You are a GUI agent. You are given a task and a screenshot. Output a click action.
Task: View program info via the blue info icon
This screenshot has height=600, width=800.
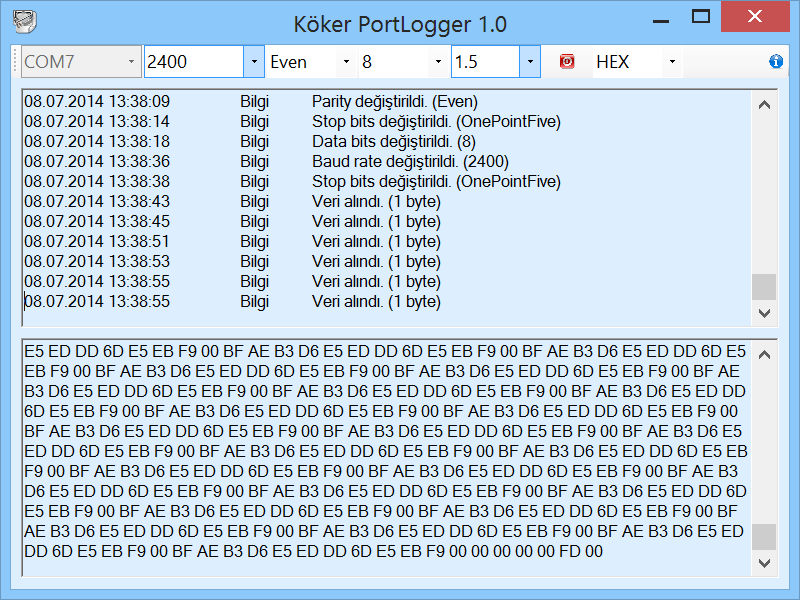tap(777, 61)
